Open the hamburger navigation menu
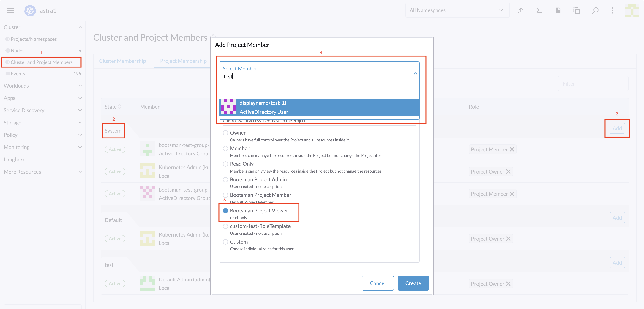The height and width of the screenshot is (309, 644). coord(10,10)
